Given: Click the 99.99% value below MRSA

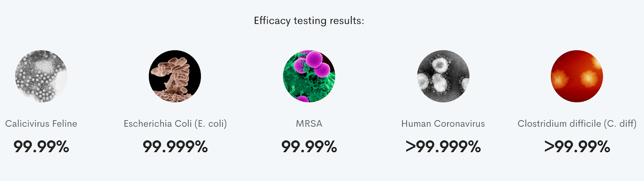Looking at the screenshot, I should [x=309, y=146].
